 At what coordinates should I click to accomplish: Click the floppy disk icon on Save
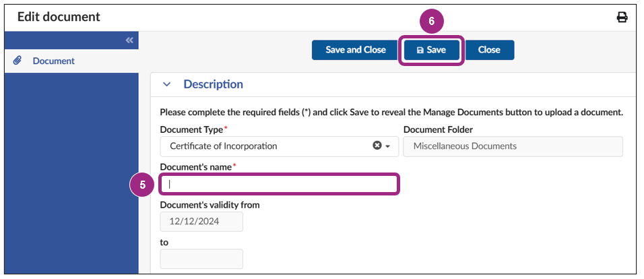click(420, 51)
